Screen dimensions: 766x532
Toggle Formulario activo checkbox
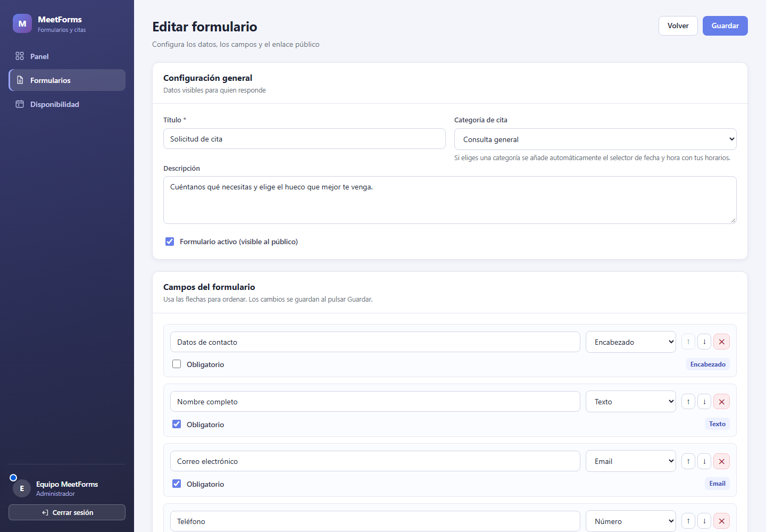[170, 242]
